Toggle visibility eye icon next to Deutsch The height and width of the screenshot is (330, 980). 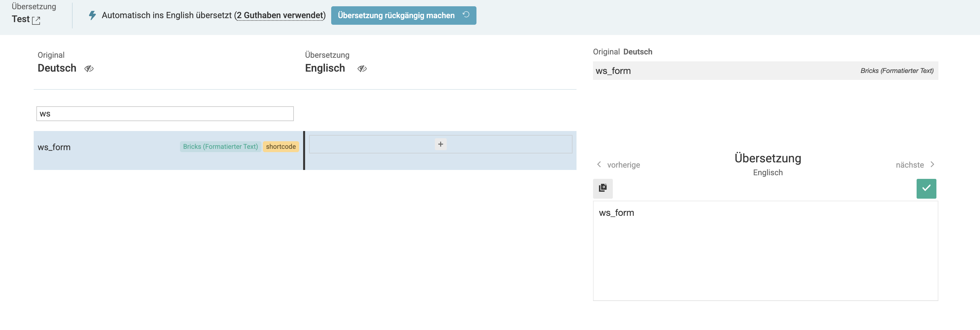pyautogui.click(x=89, y=68)
